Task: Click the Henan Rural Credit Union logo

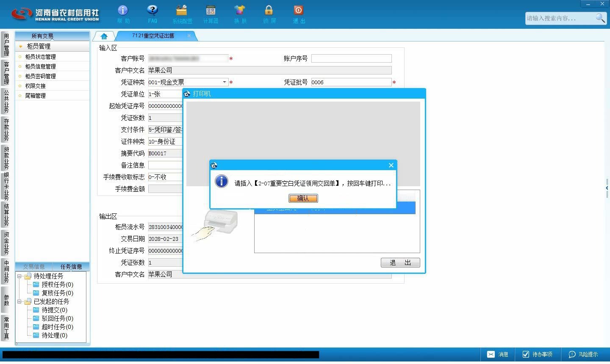Action: (x=55, y=14)
